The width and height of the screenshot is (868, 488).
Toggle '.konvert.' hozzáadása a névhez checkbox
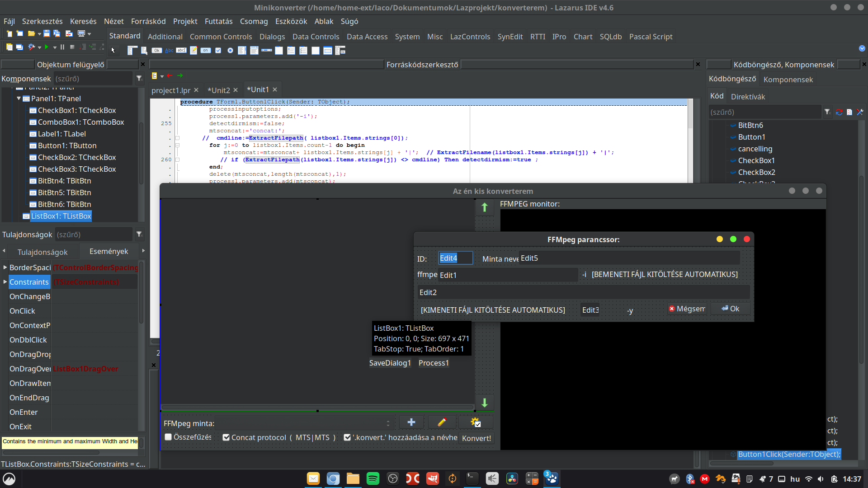347,437
